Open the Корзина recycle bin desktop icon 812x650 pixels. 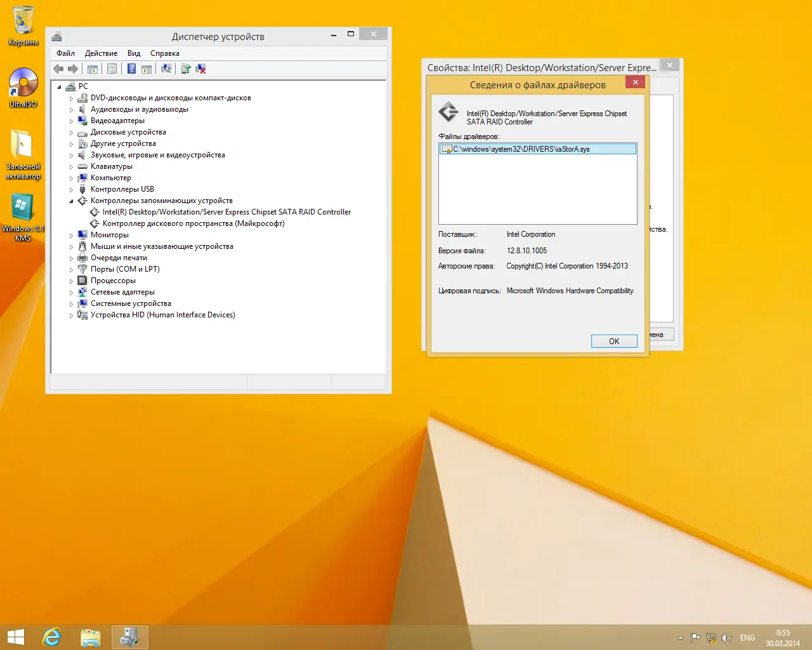(23, 26)
